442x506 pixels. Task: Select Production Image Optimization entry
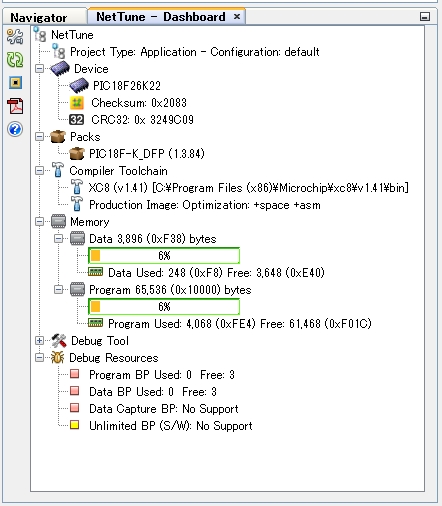(x=205, y=205)
